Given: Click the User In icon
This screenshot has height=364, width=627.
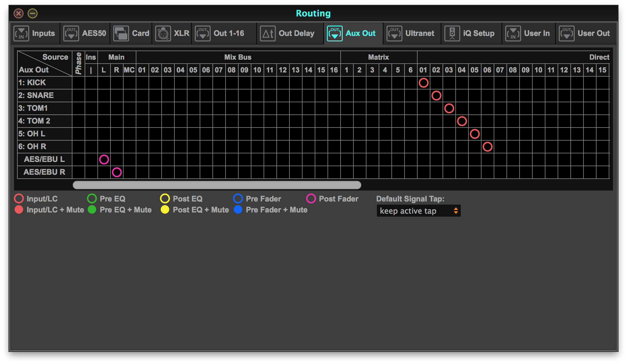Looking at the screenshot, I should (513, 33).
